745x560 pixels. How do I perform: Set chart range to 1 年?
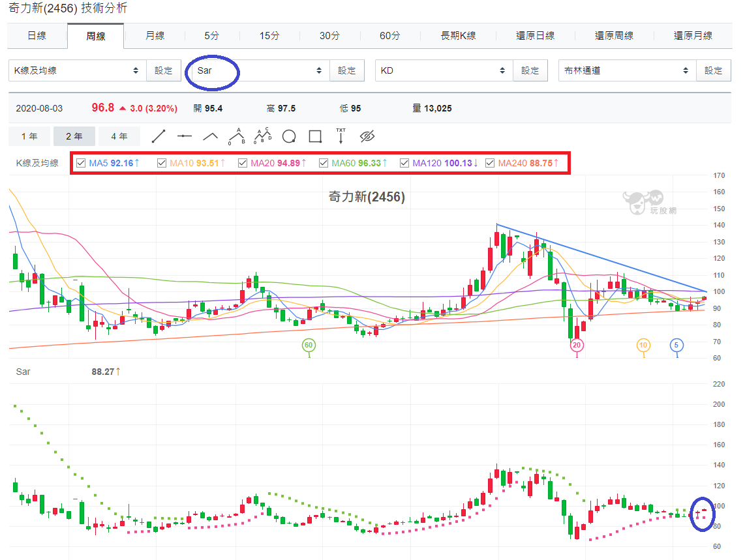coord(29,136)
